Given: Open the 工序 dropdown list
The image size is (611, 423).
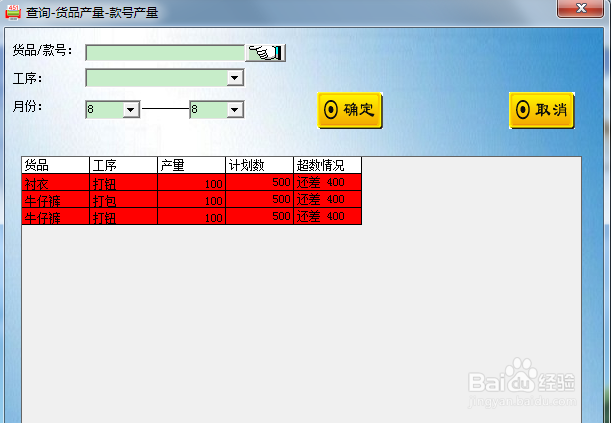Looking at the screenshot, I should click(235, 78).
